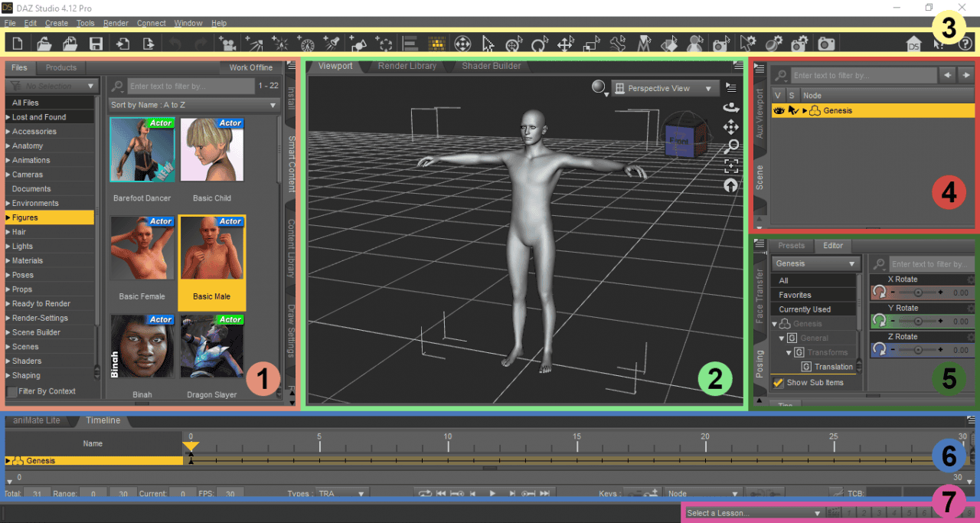The width and height of the screenshot is (980, 523).
Task: Use the Zoom magnifier tool on viewport edge
Action: click(x=731, y=145)
